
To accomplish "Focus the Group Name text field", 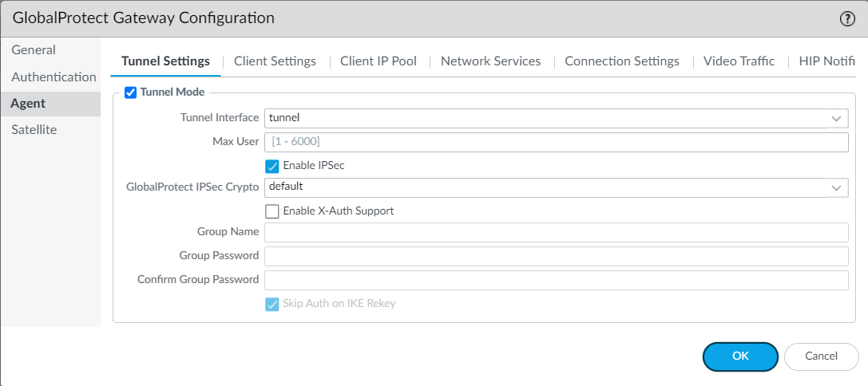I will click(555, 232).
